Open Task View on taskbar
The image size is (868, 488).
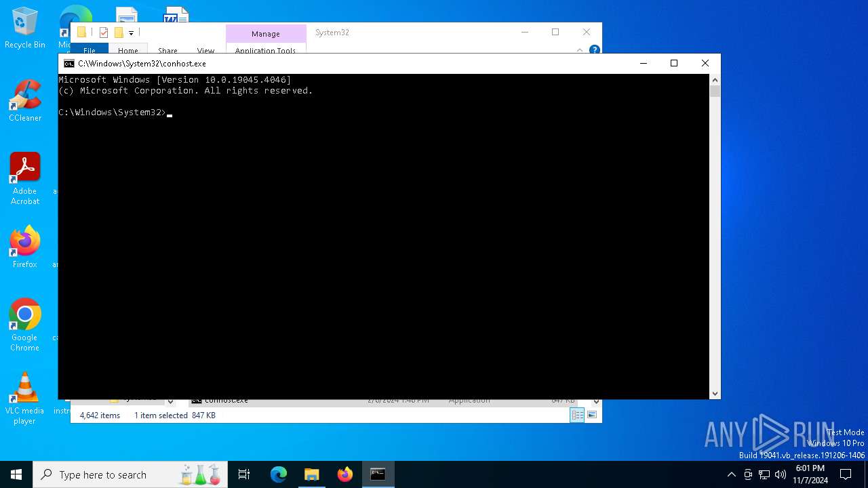[x=244, y=474]
